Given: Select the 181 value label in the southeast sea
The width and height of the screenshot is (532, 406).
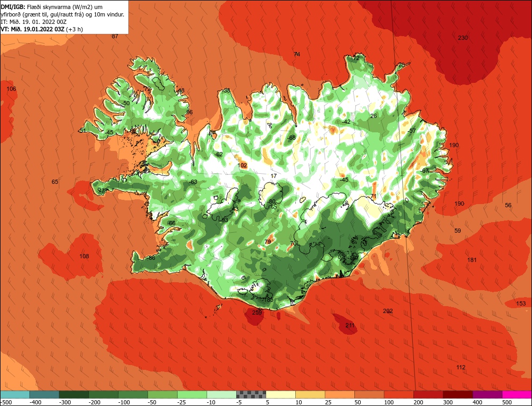Looking at the screenshot, I should coord(472,260).
